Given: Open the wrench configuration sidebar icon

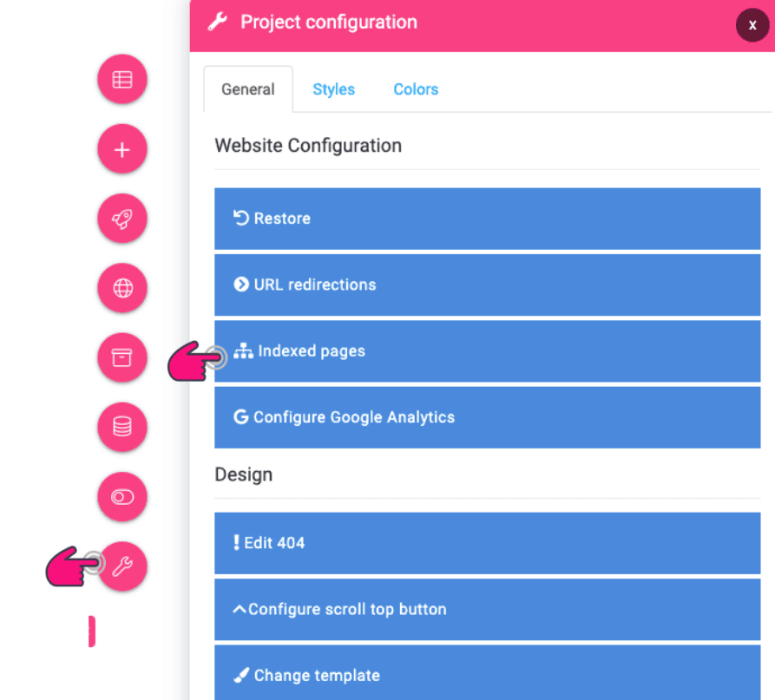Looking at the screenshot, I should pyautogui.click(x=122, y=566).
